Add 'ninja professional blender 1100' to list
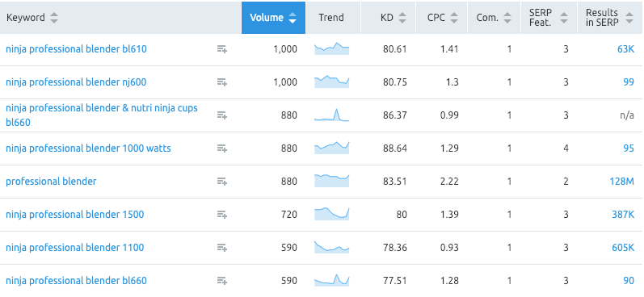This screenshot has height=297, width=644. (221, 247)
